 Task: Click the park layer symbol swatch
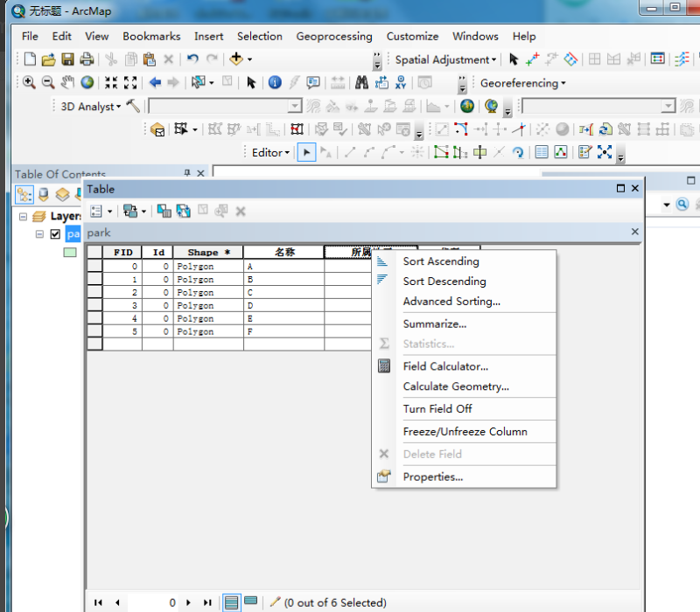pyautogui.click(x=70, y=253)
